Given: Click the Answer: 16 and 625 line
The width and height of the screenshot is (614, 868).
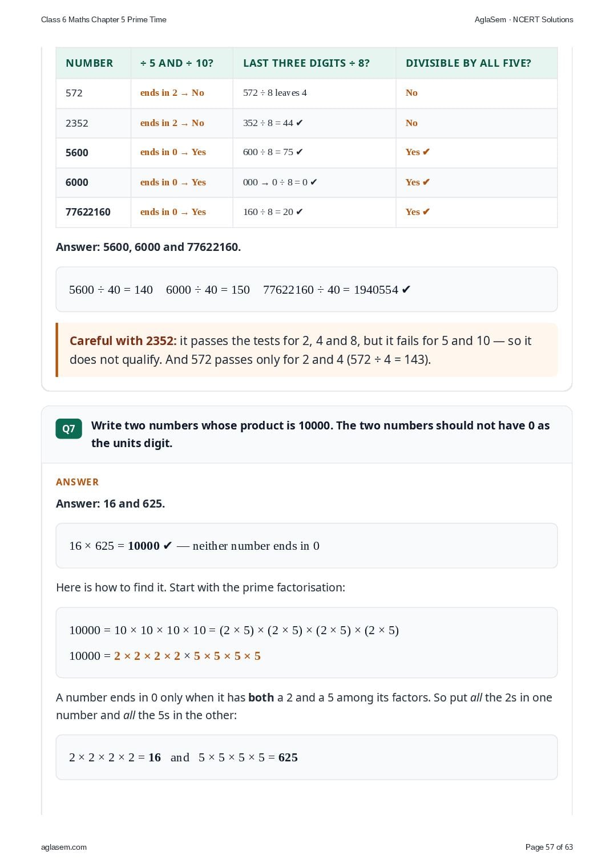Looking at the screenshot, I should pos(111,504).
